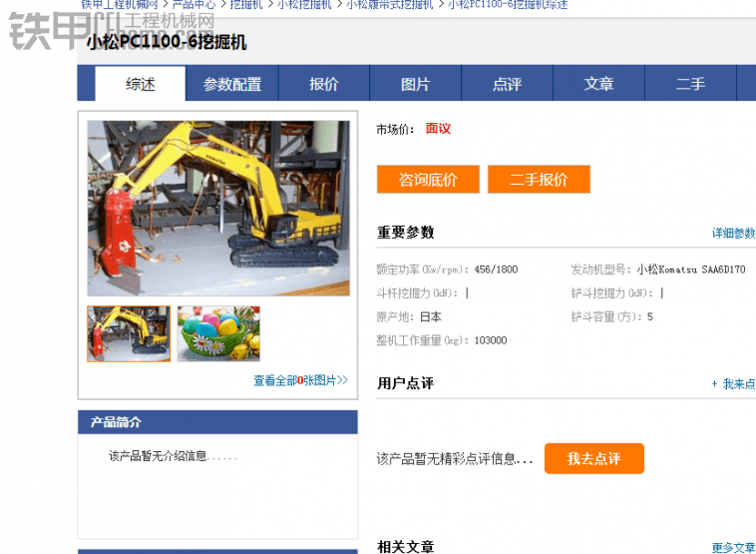Click the 该产品暂无介绍信息 text
Screen dimensions: 756x554
pos(174,456)
